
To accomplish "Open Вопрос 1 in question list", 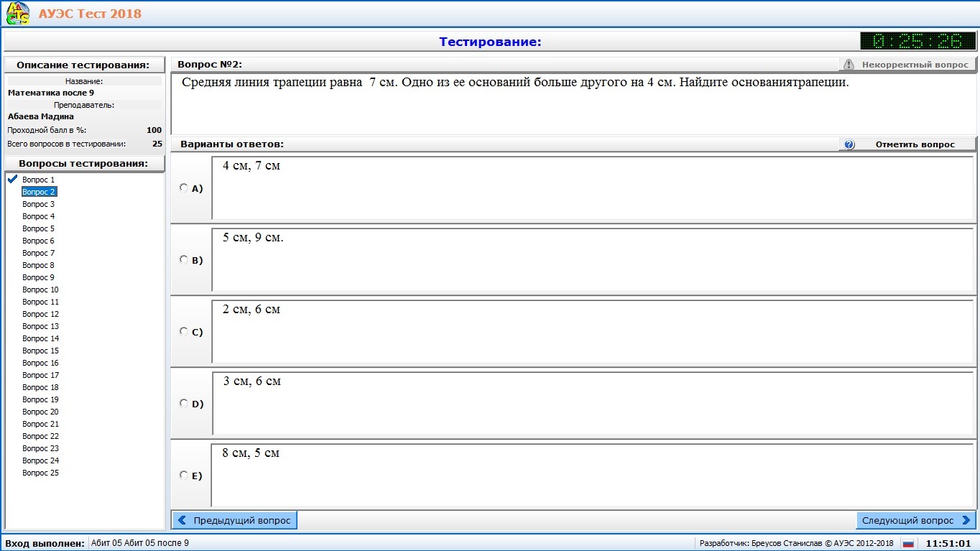I will click(38, 180).
